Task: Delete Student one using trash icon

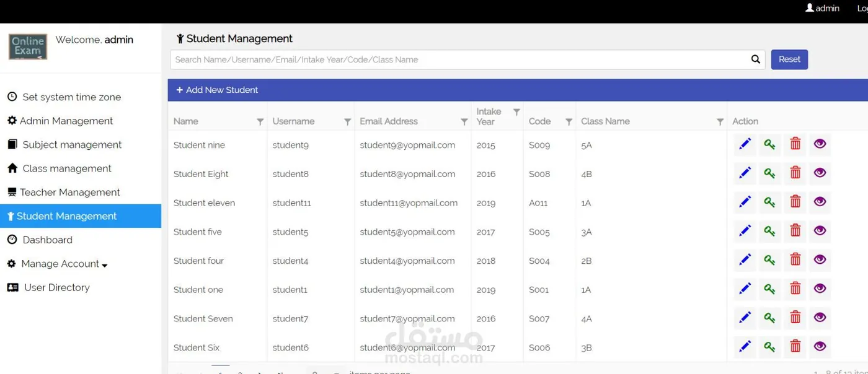Action: [x=795, y=289]
